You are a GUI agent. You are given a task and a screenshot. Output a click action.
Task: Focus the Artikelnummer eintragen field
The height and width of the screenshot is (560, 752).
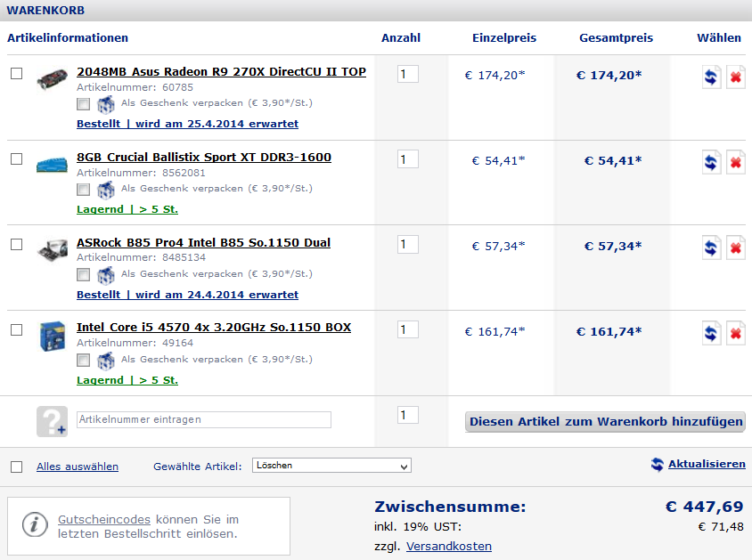pos(204,419)
